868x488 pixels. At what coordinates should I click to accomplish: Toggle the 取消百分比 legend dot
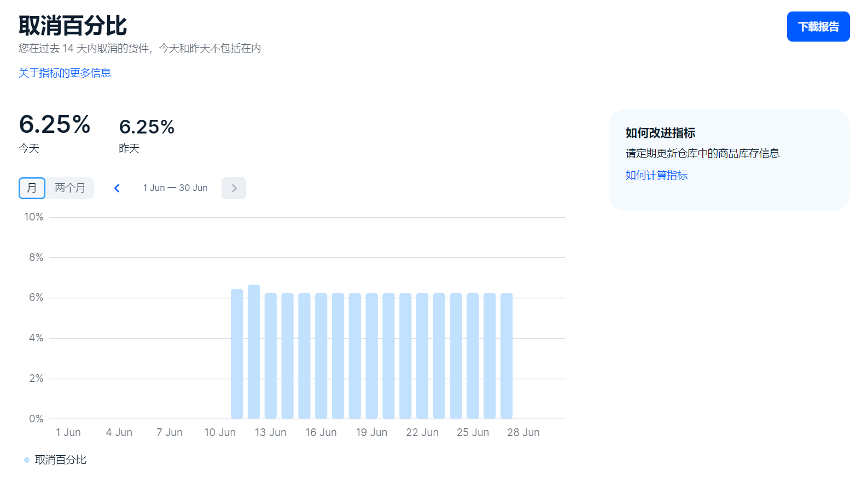point(27,460)
